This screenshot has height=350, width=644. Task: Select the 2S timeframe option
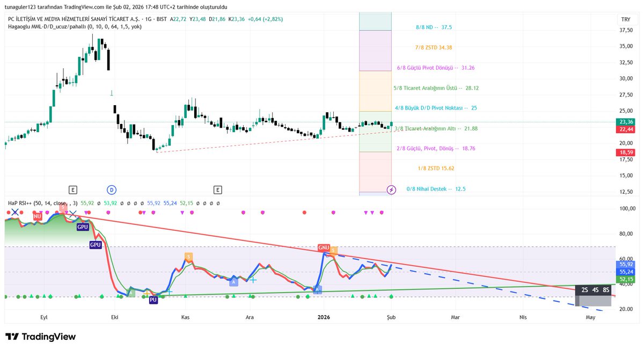point(584,290)
